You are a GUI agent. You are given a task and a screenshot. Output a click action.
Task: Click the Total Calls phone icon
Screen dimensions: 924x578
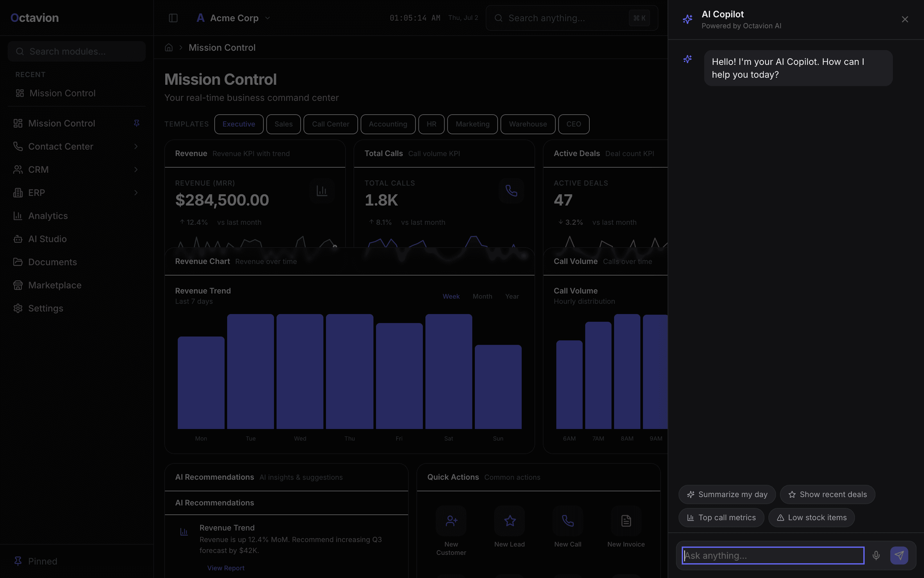point(511,190)
